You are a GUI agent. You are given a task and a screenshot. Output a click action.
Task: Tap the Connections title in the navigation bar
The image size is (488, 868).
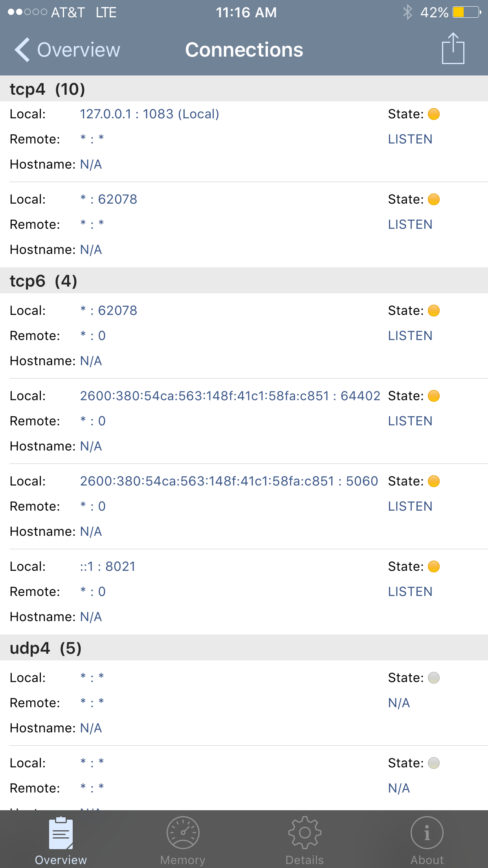tap(244, 50)
